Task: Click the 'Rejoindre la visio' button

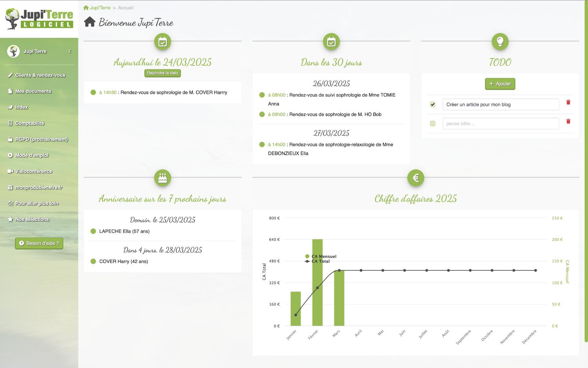Action: tap(162, 73)
